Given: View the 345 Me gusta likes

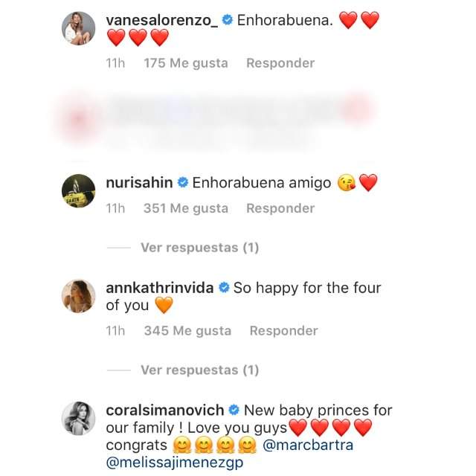Looking at the screenshot, I should [187, 330].
